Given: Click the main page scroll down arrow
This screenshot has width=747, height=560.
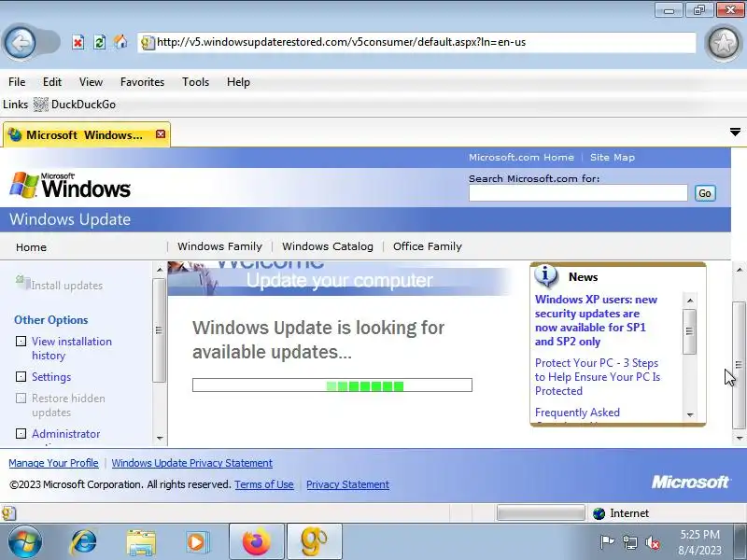Looking at the screenshot, I should tap(739, 438).
